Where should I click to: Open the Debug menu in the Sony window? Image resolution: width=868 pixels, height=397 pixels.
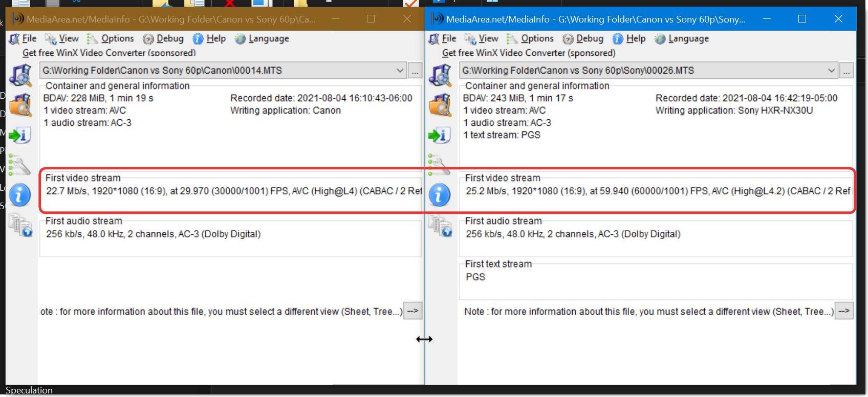click(583, 38)
